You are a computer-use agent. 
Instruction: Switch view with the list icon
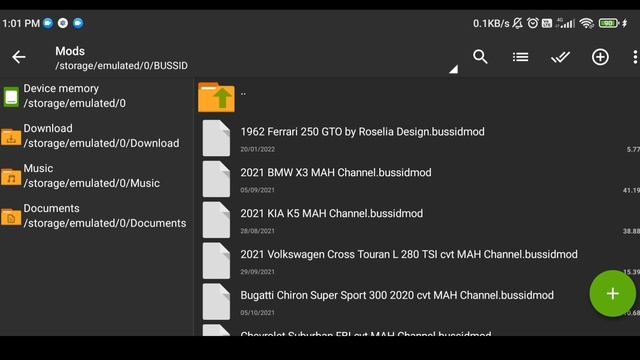click(x=520, y=57)
